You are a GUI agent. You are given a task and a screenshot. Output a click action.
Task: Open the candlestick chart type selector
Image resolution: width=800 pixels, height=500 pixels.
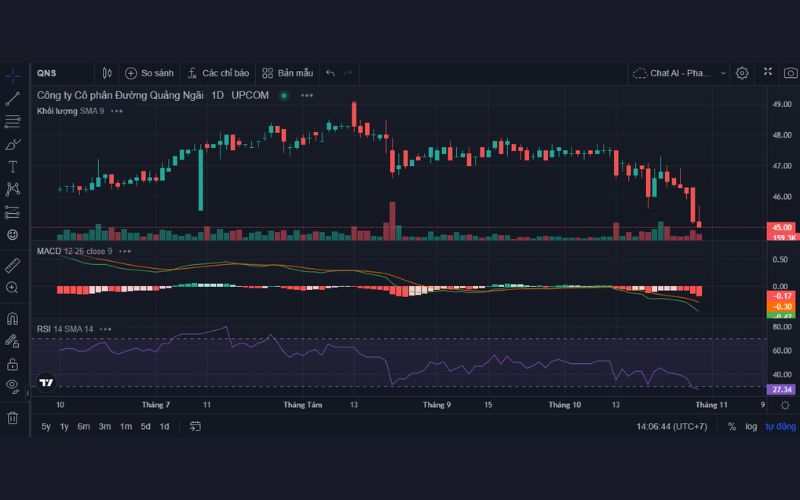108,73
